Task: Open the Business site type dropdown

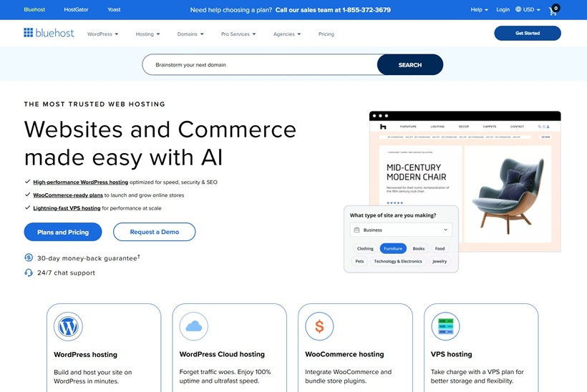Action: (401, 230)
